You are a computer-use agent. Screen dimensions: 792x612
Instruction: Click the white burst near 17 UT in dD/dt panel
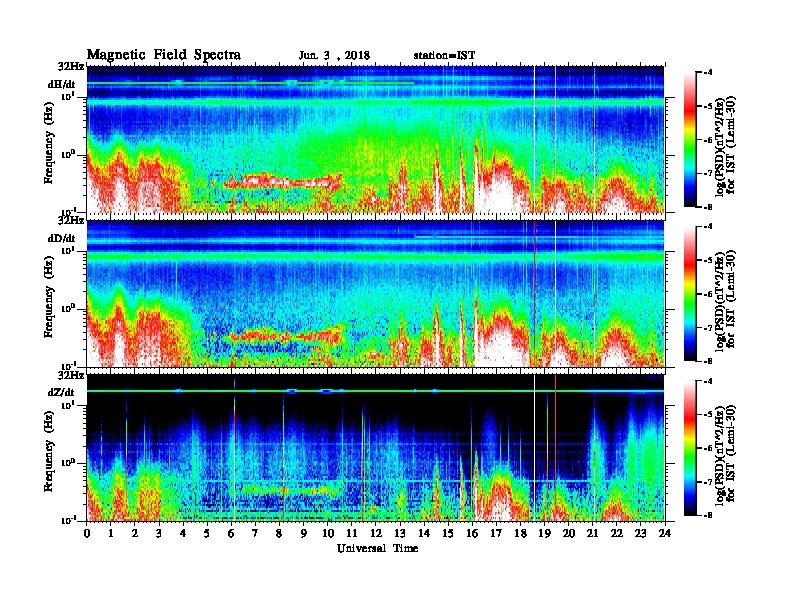pyautogui.click(x=501, y=343)
